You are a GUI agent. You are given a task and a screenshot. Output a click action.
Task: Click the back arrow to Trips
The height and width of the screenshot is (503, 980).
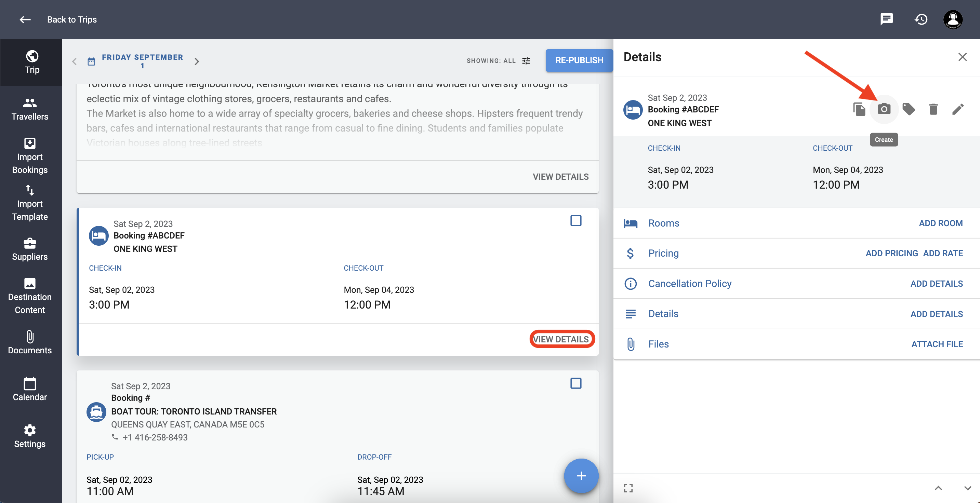click(x=25, y=19)
